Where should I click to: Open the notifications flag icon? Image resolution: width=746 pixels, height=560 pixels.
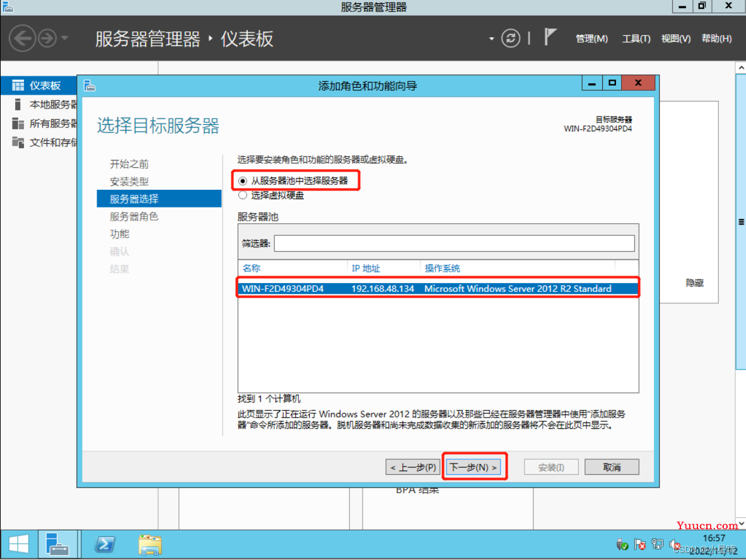click(550, 37)
